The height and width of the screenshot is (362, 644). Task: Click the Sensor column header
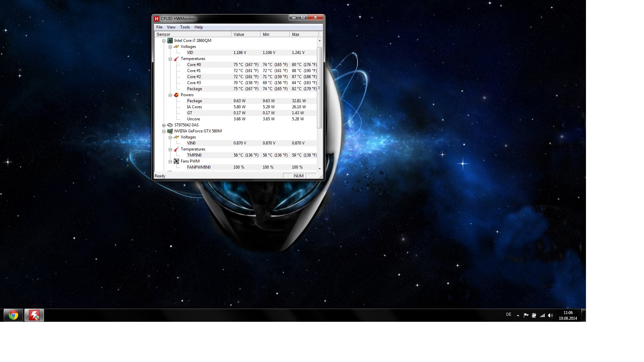click(193, 34)
